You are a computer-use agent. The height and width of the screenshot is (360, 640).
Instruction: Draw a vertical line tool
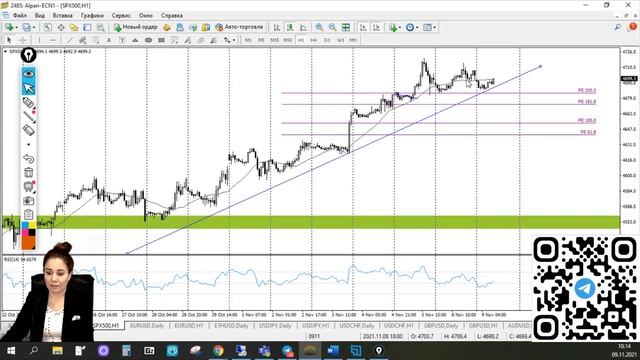click(39, 40)
